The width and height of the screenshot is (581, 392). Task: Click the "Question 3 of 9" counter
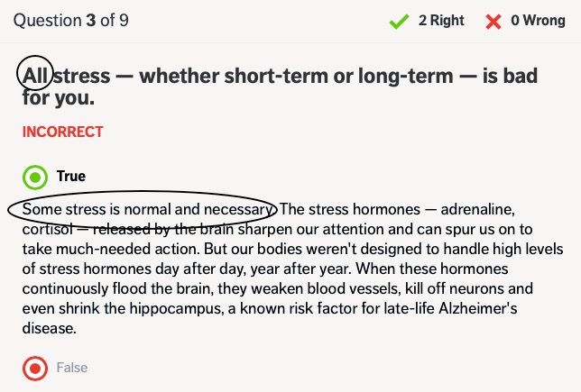(x=71, y=20)
